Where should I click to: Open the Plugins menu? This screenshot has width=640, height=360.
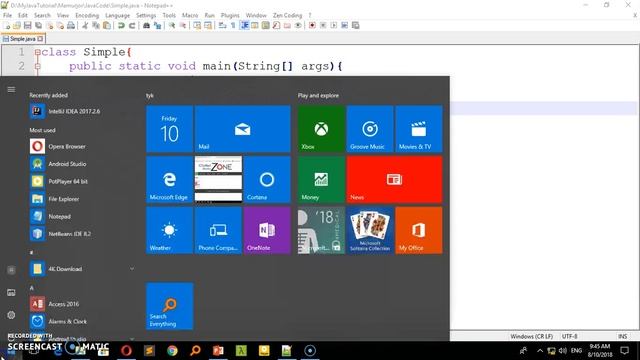230,15
